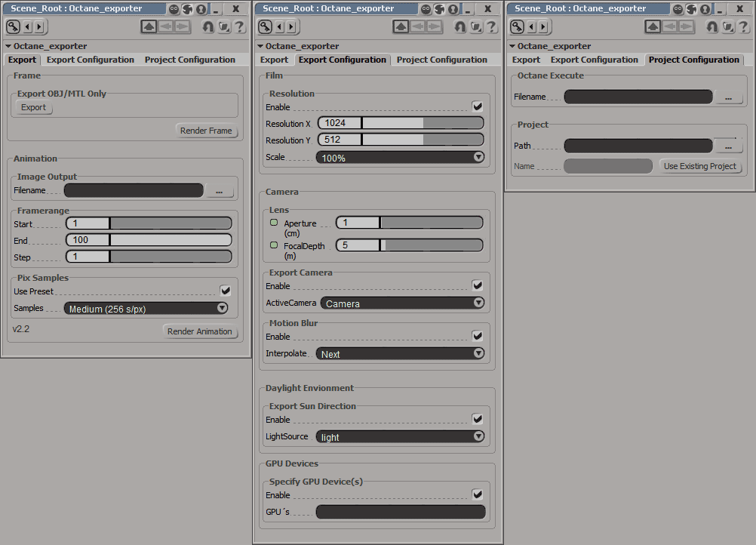Open help question mark in Project Configuration window
This screenshot has width=756, height=545.
(744, 26)
